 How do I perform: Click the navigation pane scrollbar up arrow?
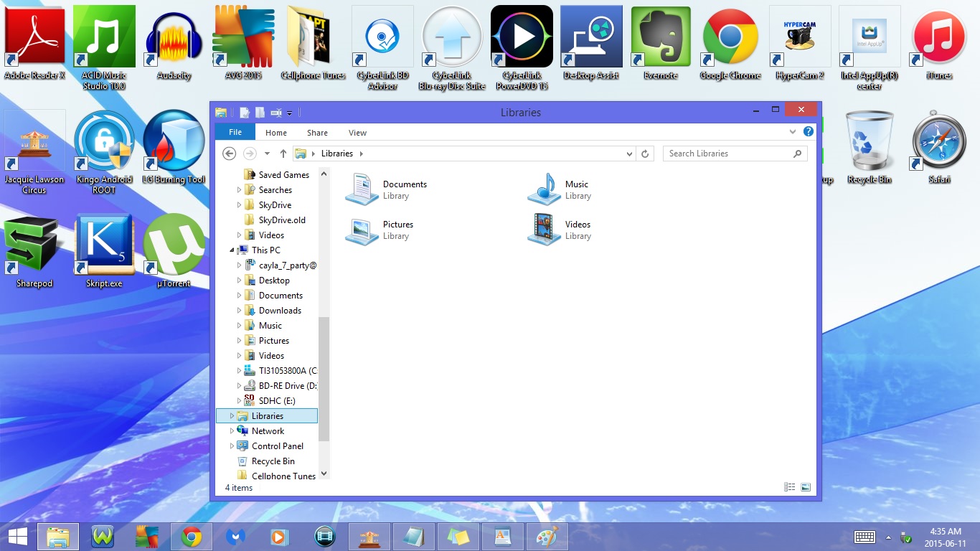pyautogui.click(x=324, y=174)
